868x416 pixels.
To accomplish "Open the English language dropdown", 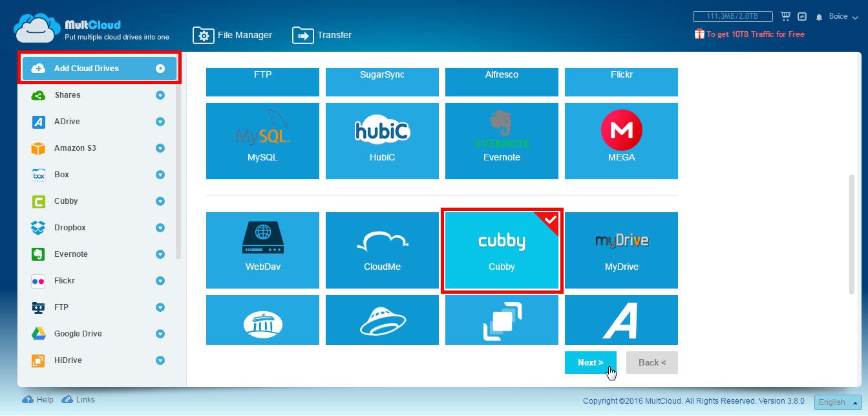I will pos(838,402).
